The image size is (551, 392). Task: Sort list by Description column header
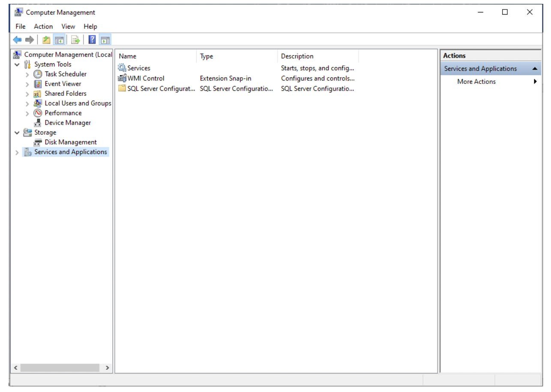coord(318,56)
